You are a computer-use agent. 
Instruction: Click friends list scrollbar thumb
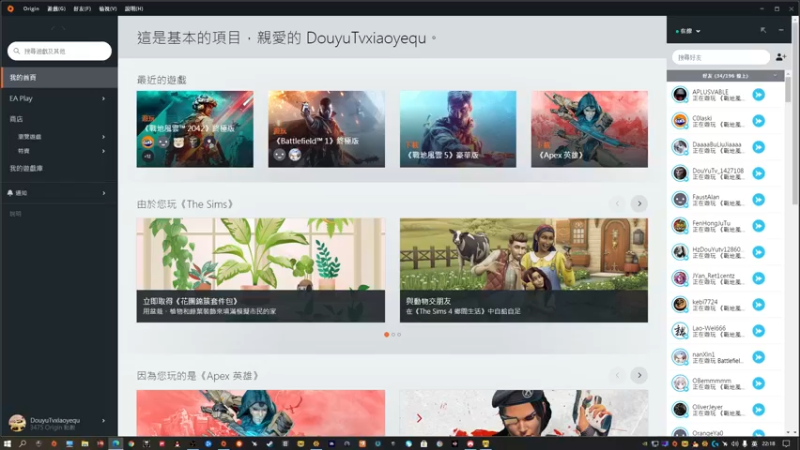coord(788,89)
